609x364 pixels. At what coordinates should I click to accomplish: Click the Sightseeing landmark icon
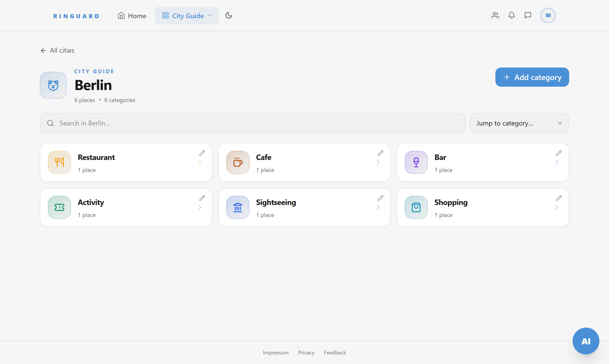(x=238, y=208)
